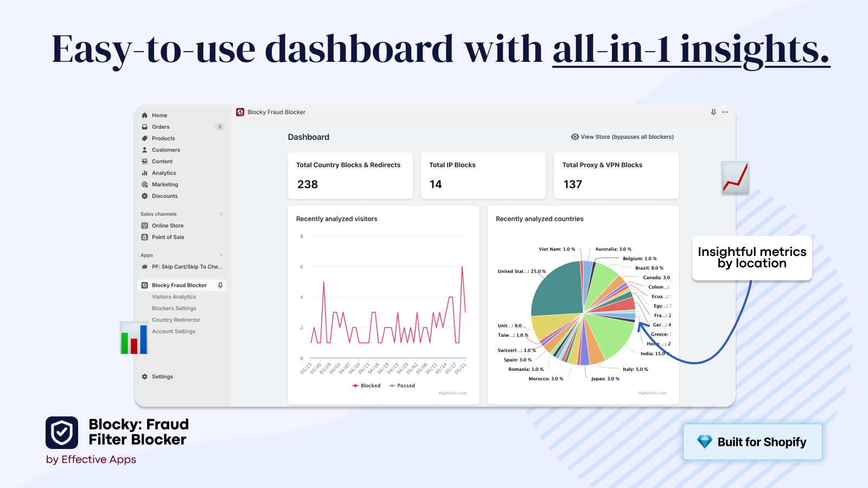Open Country Redirector subpage
This screenshot has height=488, width=868.
click(176, 320)
